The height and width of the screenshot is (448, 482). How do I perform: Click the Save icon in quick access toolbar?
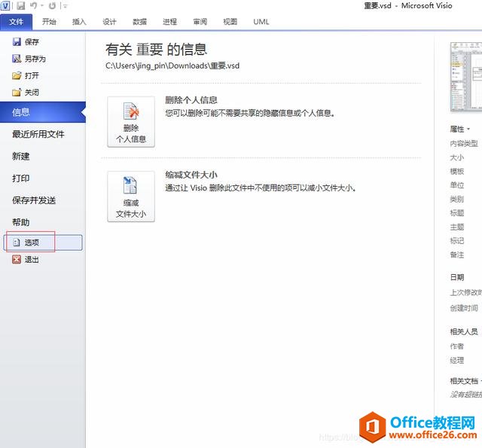pyautogui.click(x=21, y=5)
